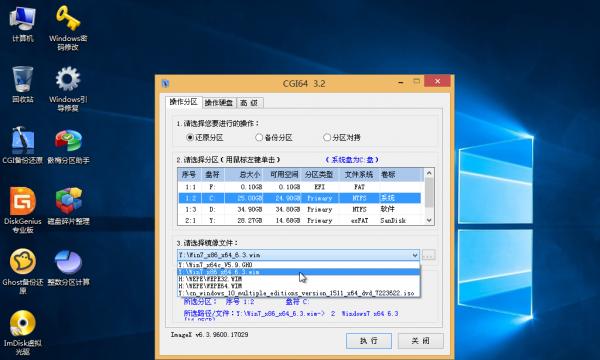Open the Windows密码修改 key icon
The width and height of the screenshot is (600, 360).
click(x=68, y=27)
